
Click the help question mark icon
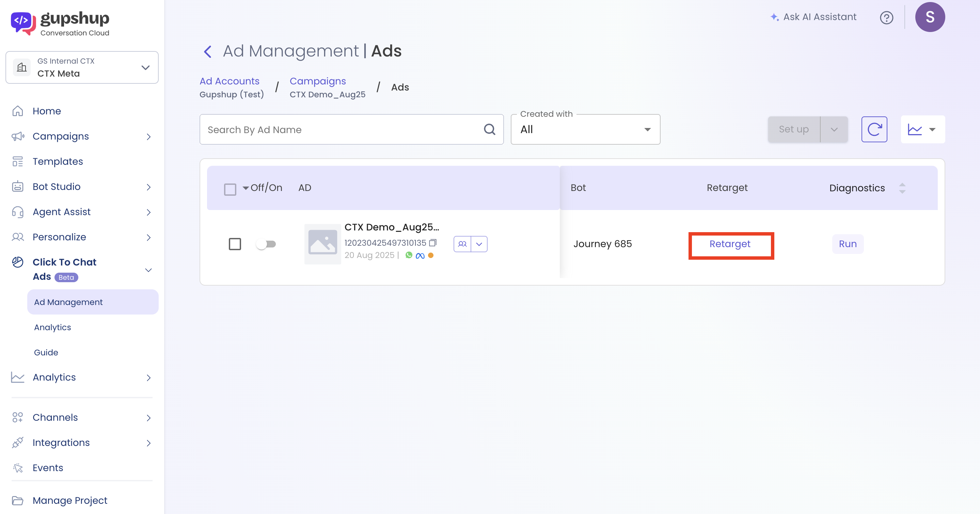pyautogui.click(x=886, y=17)
